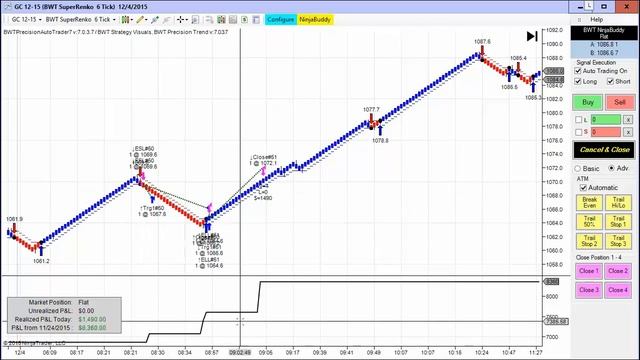Open the BWT SuperRenko 6 Tick interval dropdown
640x360 pixels.
pos(80,20)
